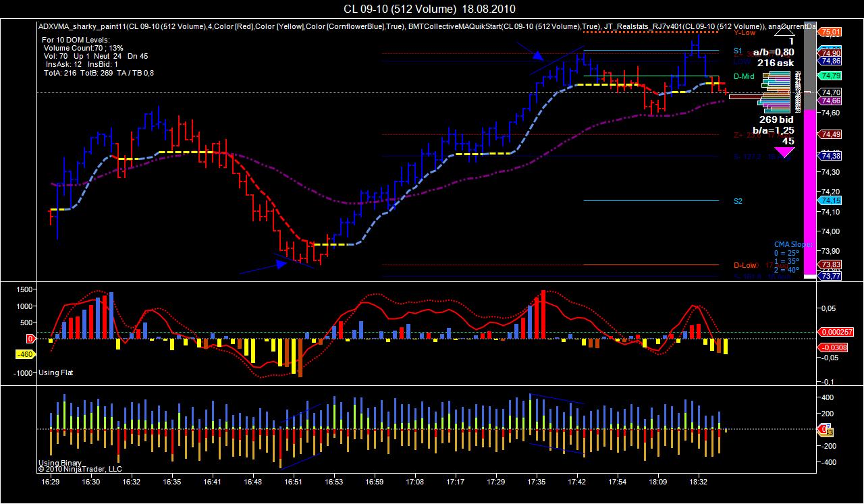Click the blue 74,38 price marker
This screenshot has width=864, height=504.
coord(831,156)
